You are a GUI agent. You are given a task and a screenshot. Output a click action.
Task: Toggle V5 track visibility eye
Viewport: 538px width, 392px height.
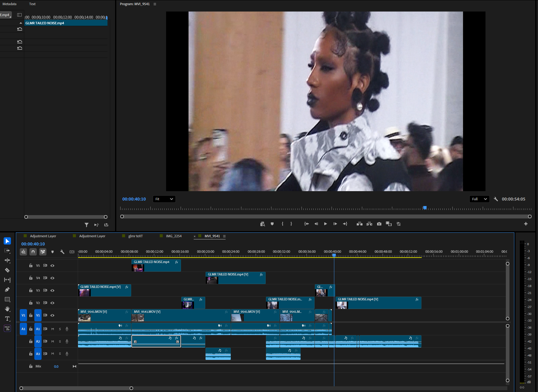(x=52, y=265)
